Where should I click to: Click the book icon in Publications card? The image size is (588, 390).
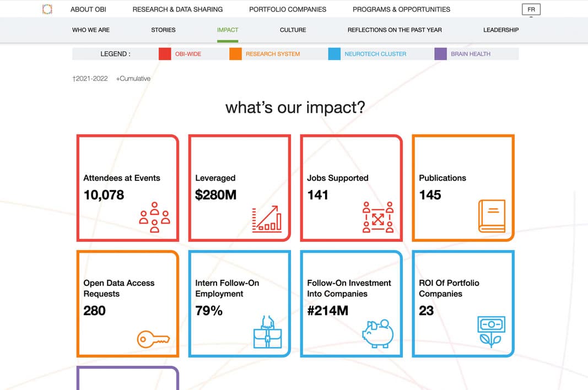tap(492, 216)
